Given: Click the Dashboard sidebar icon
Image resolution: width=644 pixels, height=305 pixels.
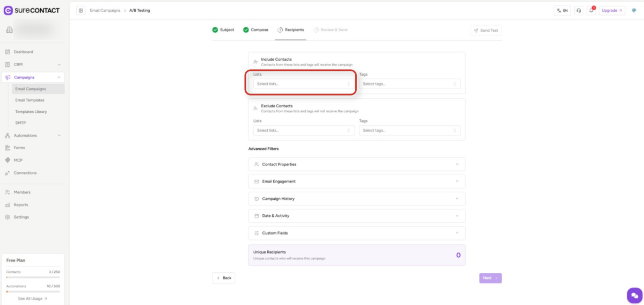Looking at the screenshot, I should click(8, 52).
